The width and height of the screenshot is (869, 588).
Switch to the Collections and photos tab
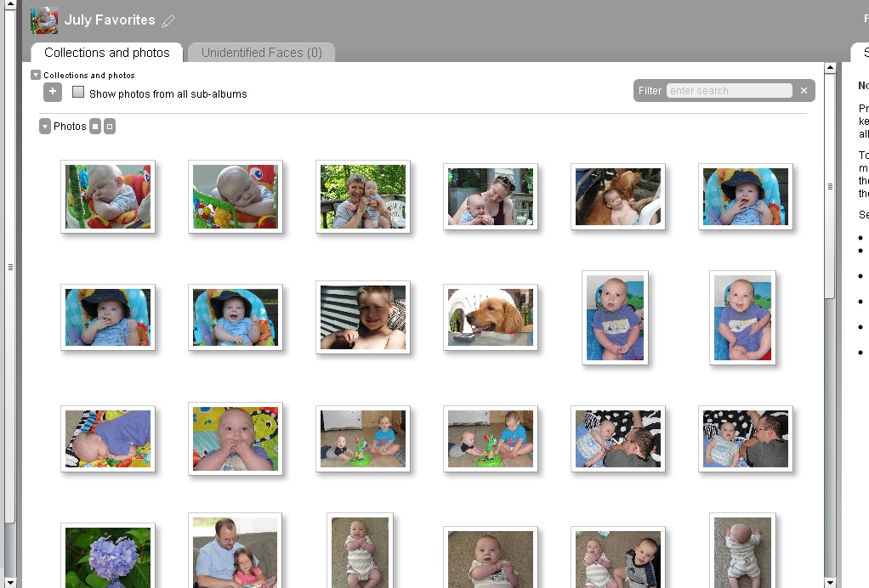[x=107, y=53]
